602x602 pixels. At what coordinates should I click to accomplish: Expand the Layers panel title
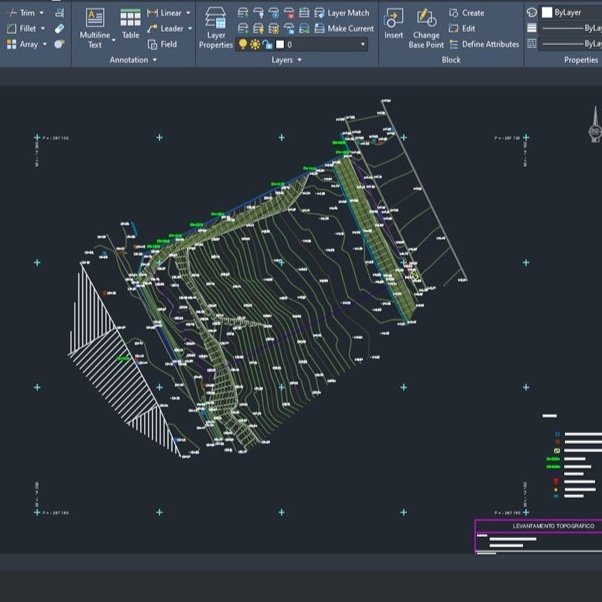287,60
